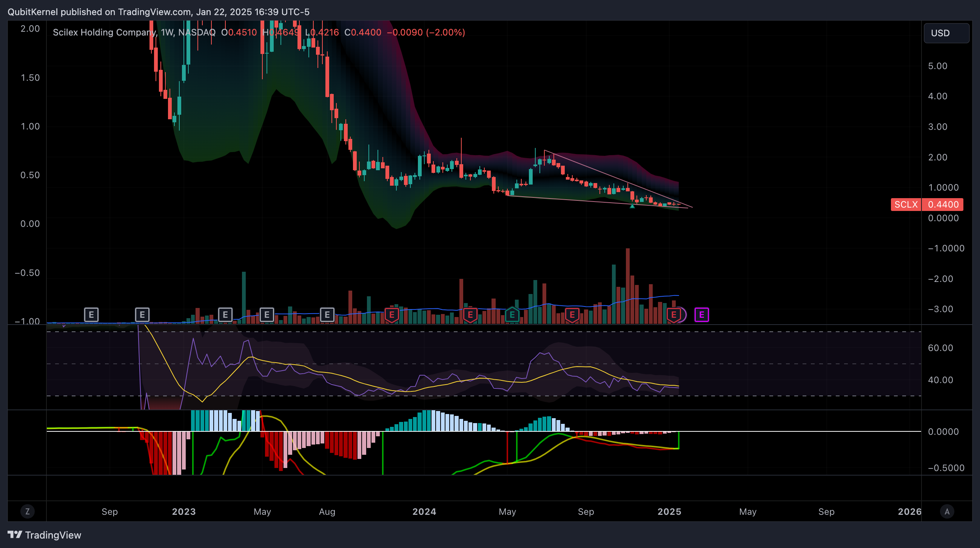Click the O0.4510 open value
980x548 pixels.
(x=239, y=32)
